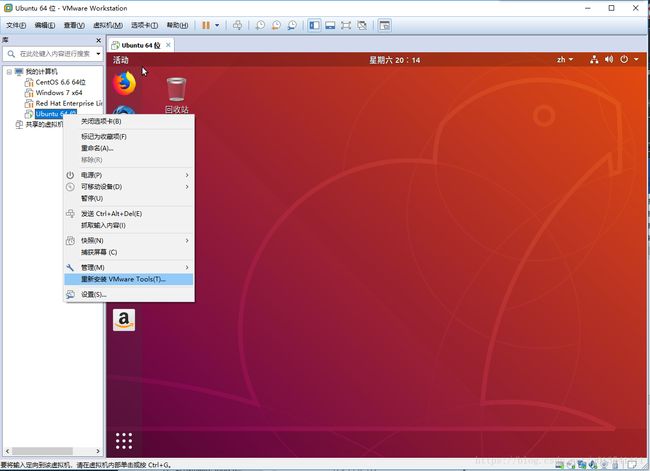Expand the 电源(P) submenu

pyautogui.click(x=129, y=175)
